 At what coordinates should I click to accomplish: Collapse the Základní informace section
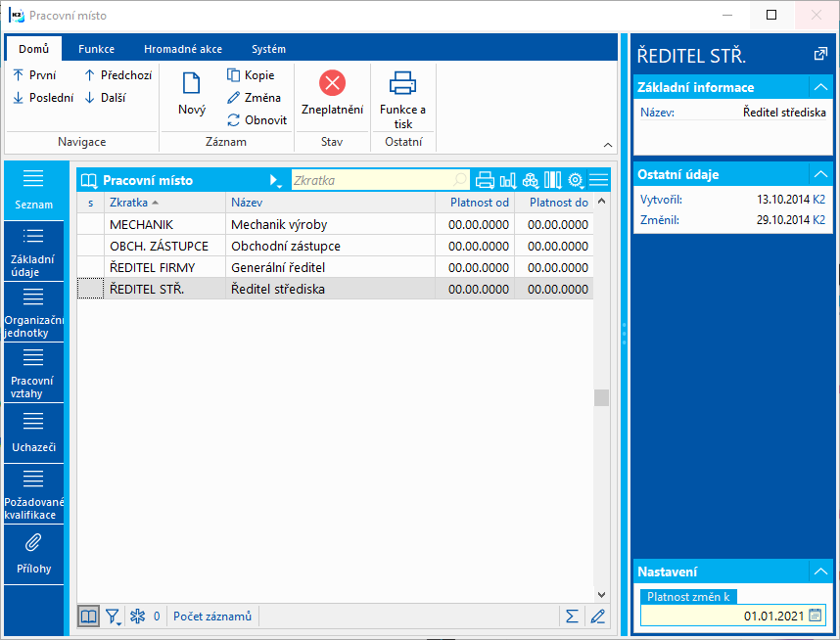click(x=820, y=87)
